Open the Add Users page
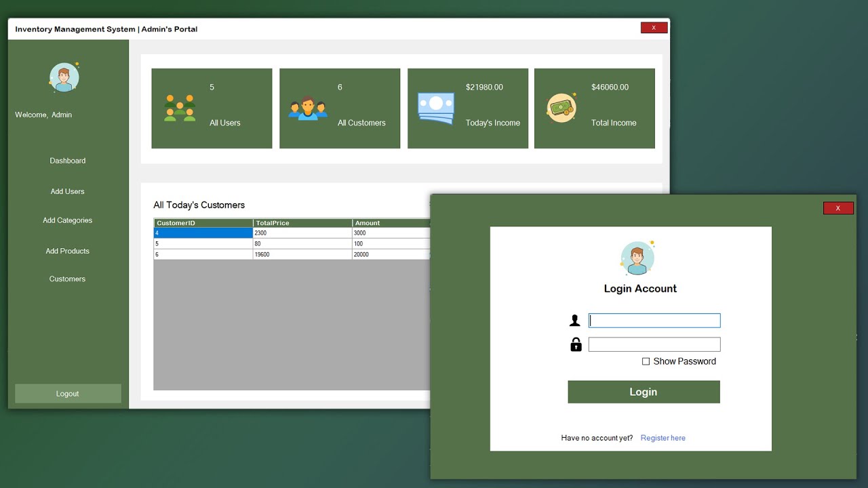The width and height of the screenshot is (868, 488). (x=68, y=191)
